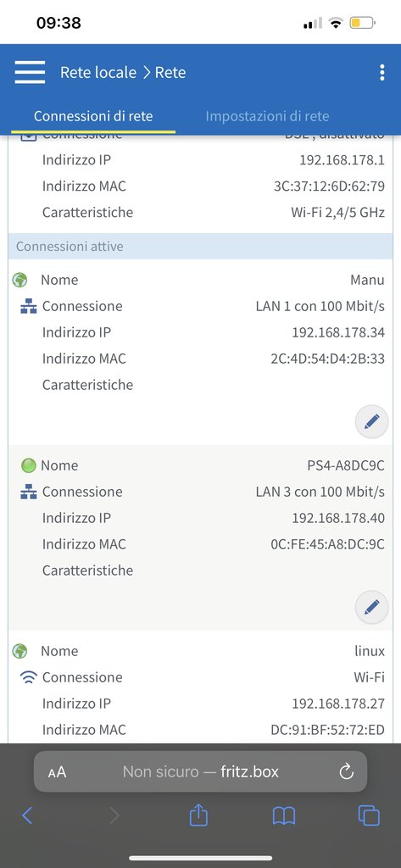Open Safari bookmarks
Viewport: 401px width, 868px height.
(x=283, y=815)
